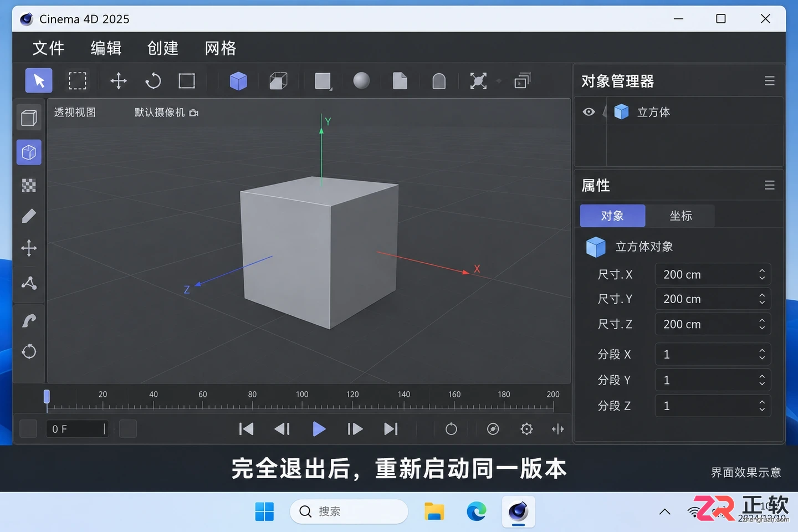Select the pencil edit tool in sidebar
This screenshot has height=532, width=798.
pos(29,216)
